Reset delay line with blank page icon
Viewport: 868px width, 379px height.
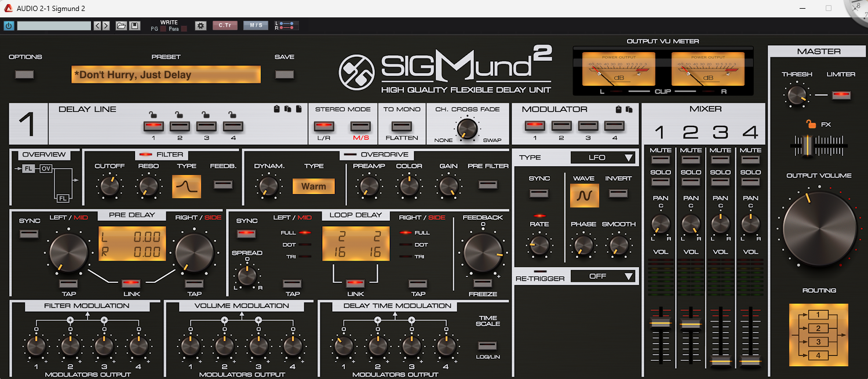pos(298,109)
